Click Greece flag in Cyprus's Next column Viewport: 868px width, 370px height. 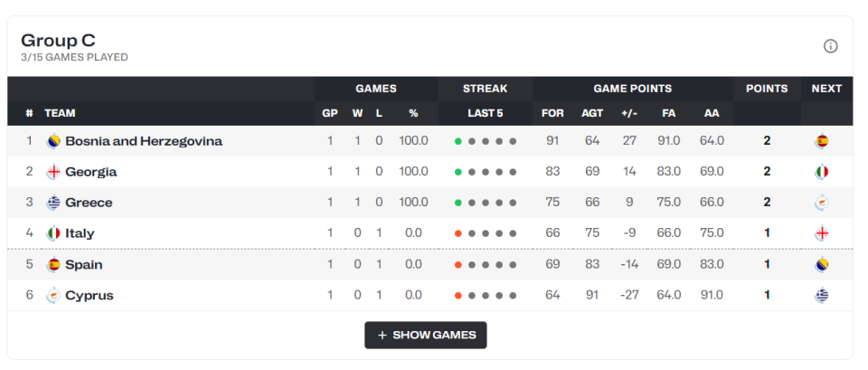click(x=821, y=296)
